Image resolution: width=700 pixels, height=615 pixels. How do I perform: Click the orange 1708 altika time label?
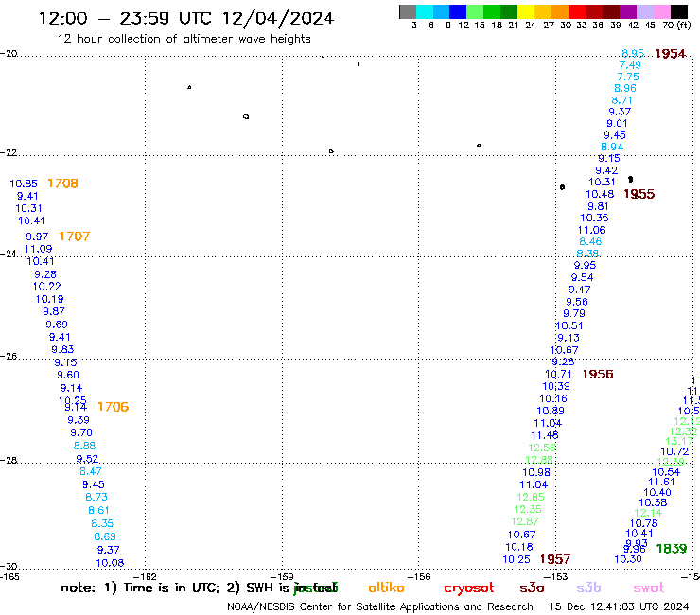click(62, 184)
